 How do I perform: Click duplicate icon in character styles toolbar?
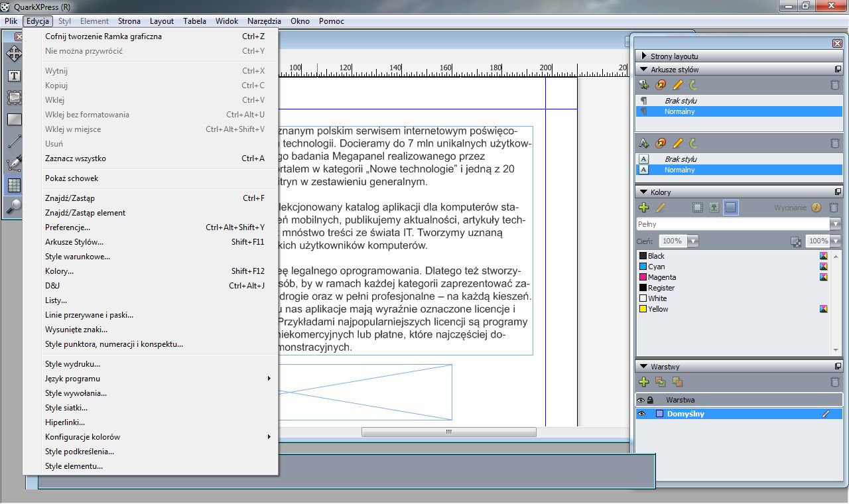coord(661,143)
